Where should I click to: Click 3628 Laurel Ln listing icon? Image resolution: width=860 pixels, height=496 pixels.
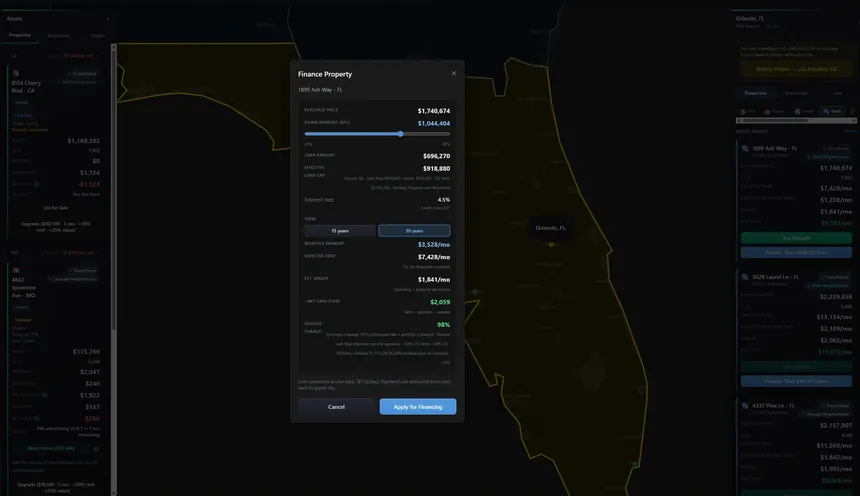tap(745, 277)
